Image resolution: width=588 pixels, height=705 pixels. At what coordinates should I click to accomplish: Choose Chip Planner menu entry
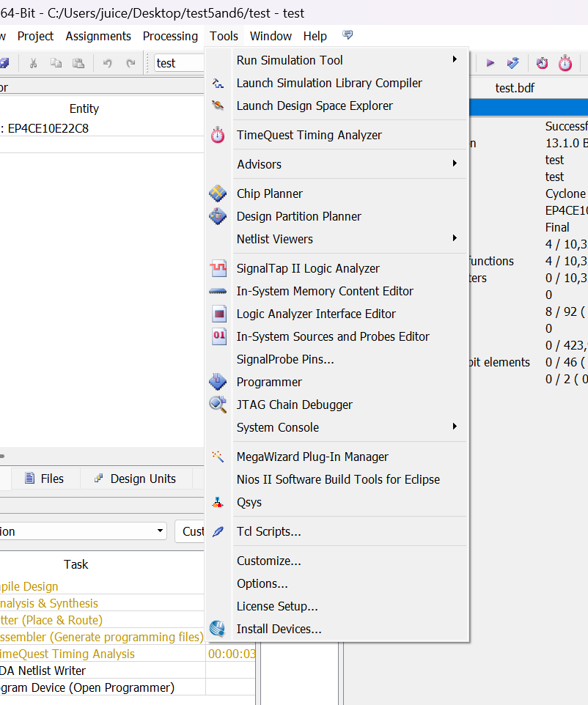pyautogui.click(x=270, y=193)
